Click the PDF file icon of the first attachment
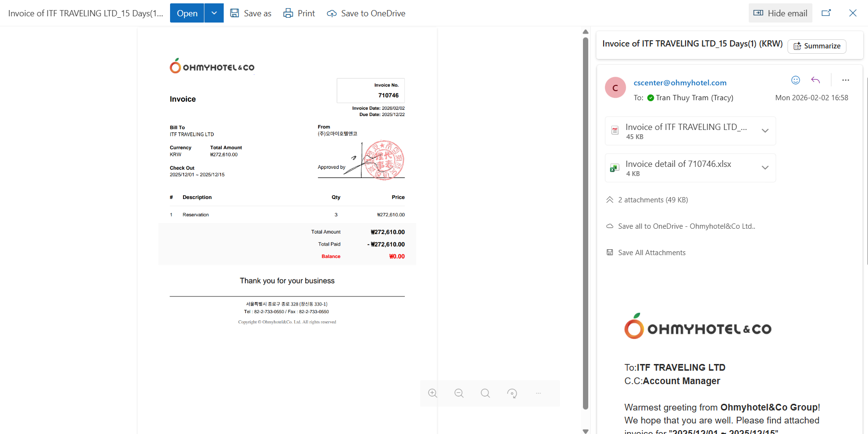Image resolution: width=868 pixels, height=434 pixels. click(x=615, y=130)
